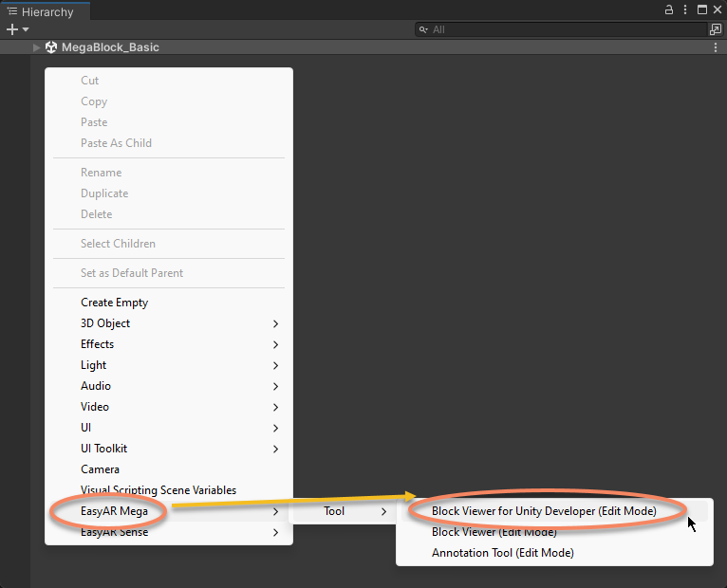727x588 pixels.
Task: Select Block Viewer for Unity Developer (Edit Mode)
Action: [554, 511]
